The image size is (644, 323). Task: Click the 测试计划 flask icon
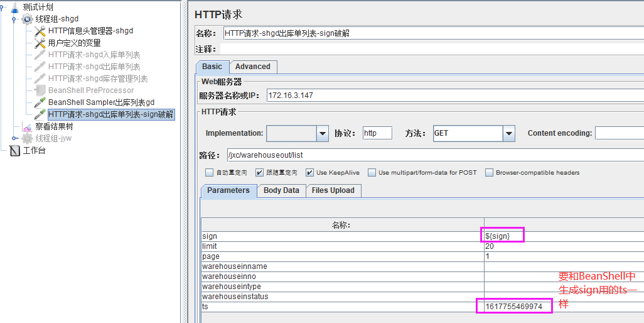15,7
